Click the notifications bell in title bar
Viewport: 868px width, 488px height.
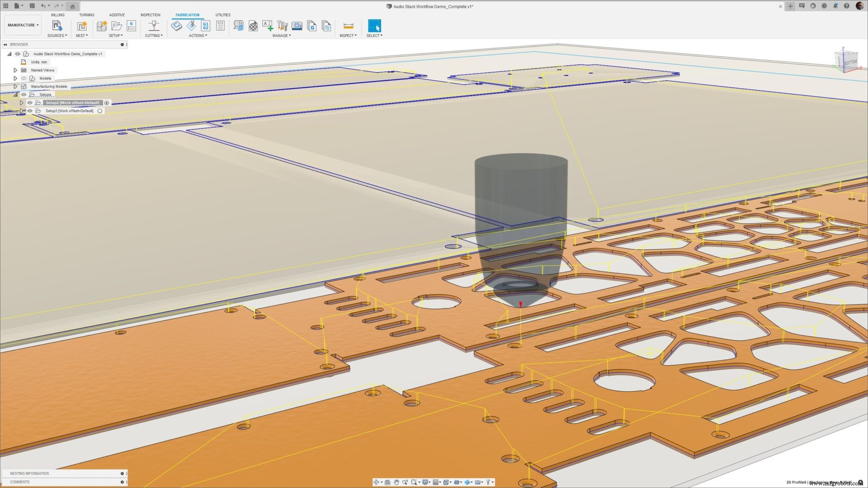(x=835, y=5)
